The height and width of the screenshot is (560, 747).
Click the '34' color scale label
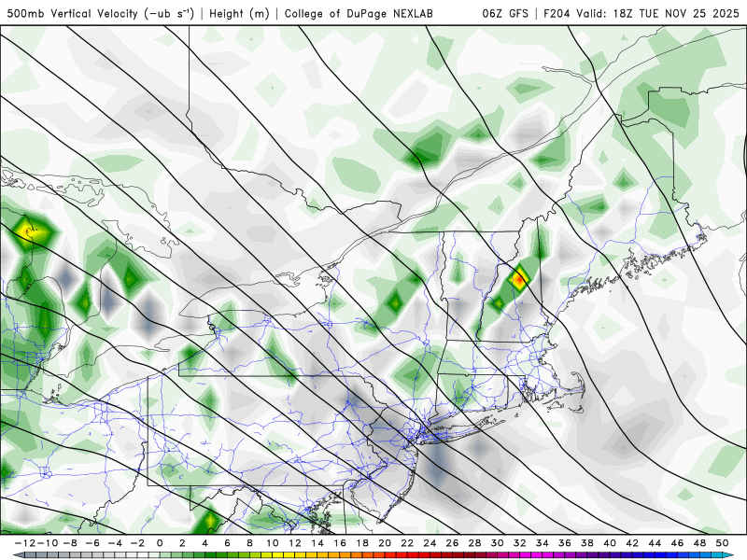pyautogui.click(x=543, y=543)
